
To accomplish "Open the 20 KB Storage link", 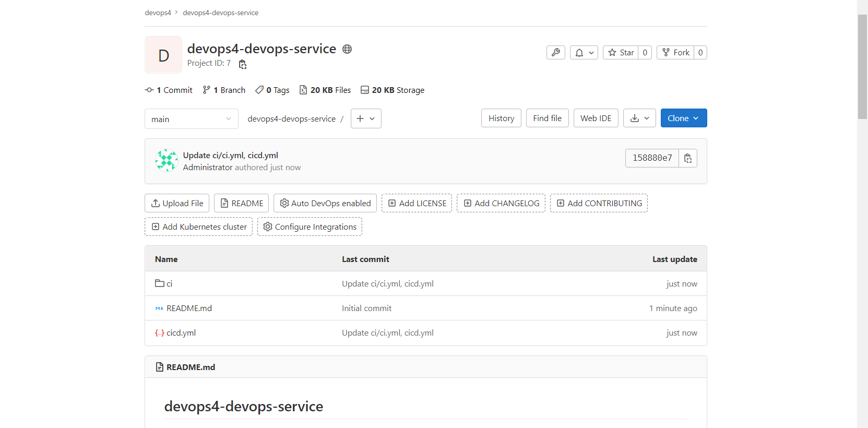I will (x=393, y=90).
